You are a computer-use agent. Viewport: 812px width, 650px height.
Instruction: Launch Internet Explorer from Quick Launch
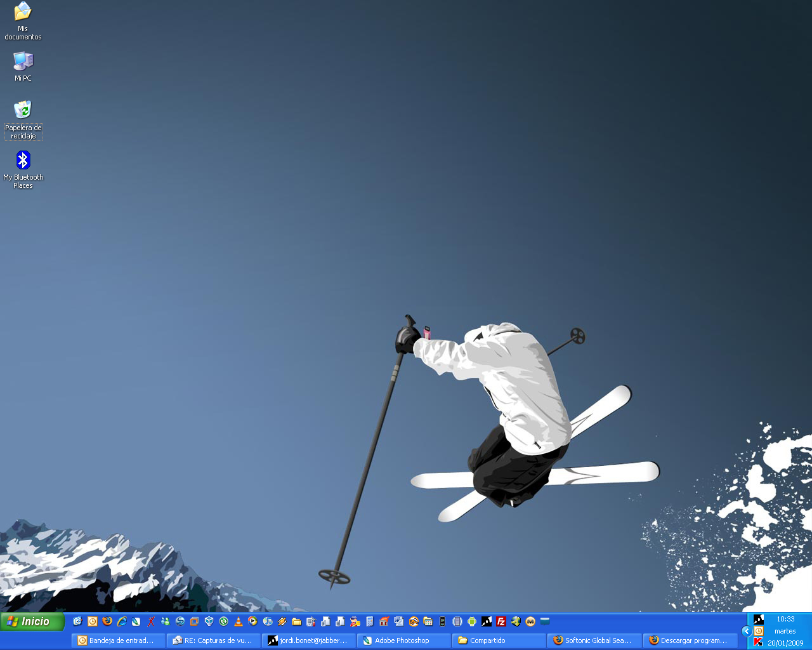click(x=122, y=621)
